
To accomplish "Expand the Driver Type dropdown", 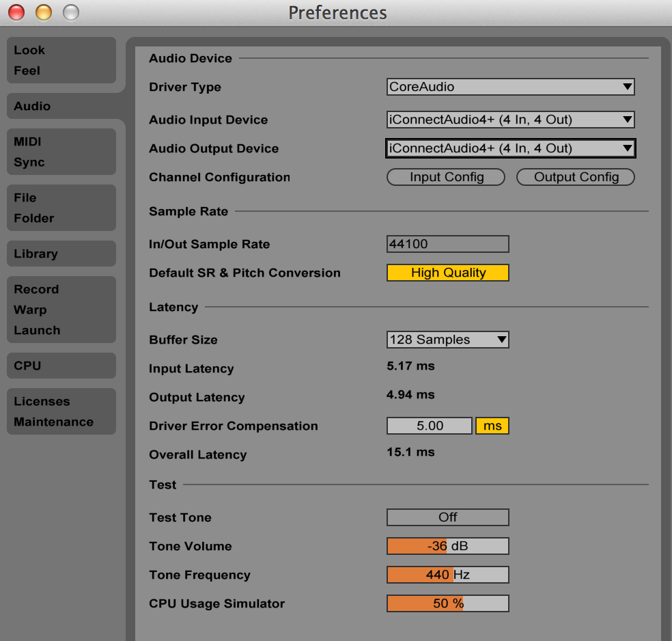I will (x=510, y=87).
